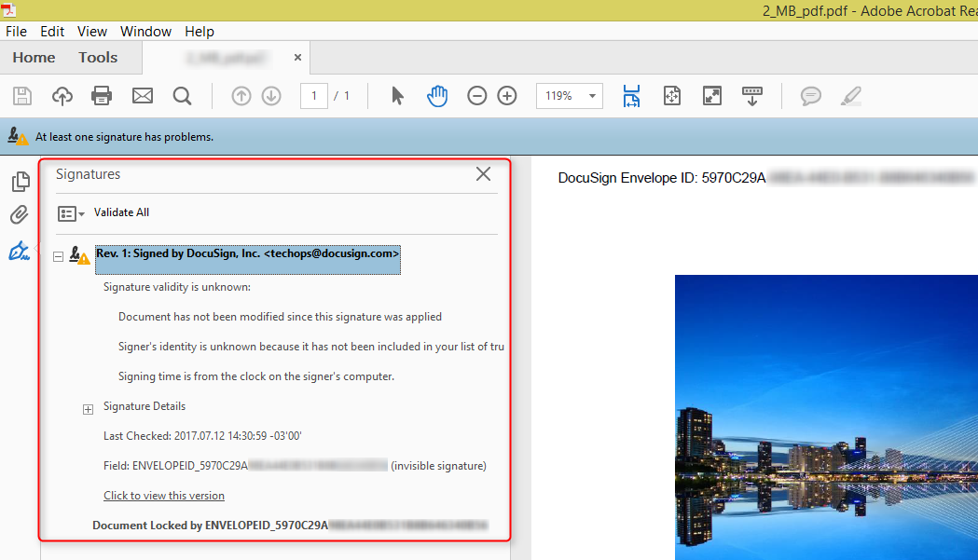The width and height of the screenshot is (978, 560).
Task: Open the Signatures options dropdown menu
Action: pos(71,213)
